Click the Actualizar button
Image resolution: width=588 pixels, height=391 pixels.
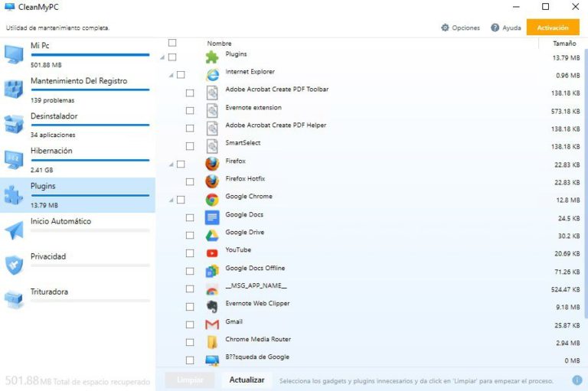247,380
